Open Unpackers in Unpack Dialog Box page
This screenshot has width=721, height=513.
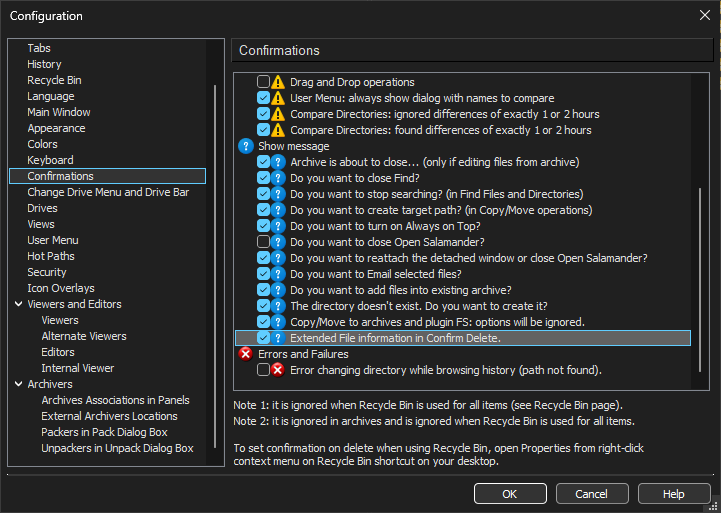[117, 448]
